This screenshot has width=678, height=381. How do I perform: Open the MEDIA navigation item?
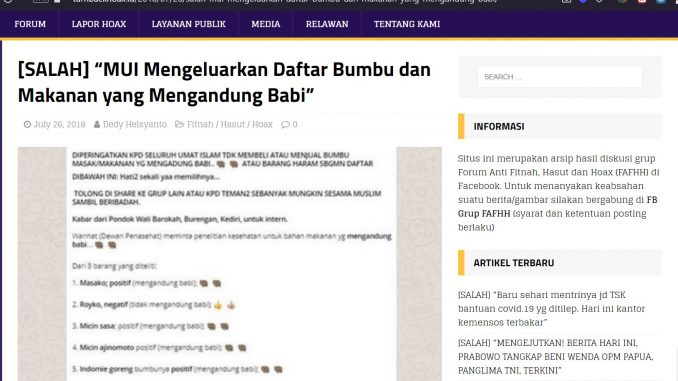point(265,24)
